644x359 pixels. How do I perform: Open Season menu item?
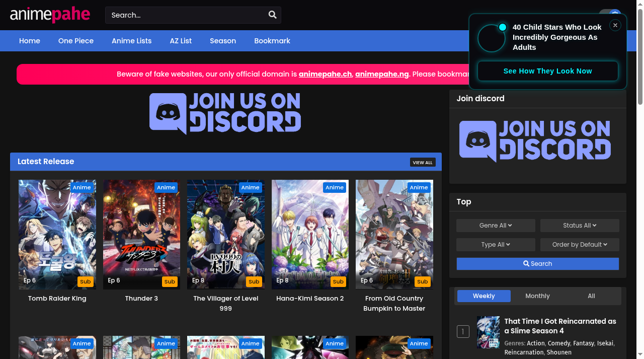[x=223, y=41]
